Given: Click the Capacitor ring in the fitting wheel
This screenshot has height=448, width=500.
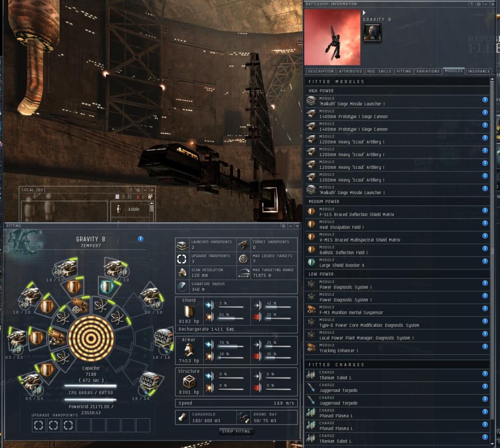Looking at the screenshot, I should coord(91,338).
